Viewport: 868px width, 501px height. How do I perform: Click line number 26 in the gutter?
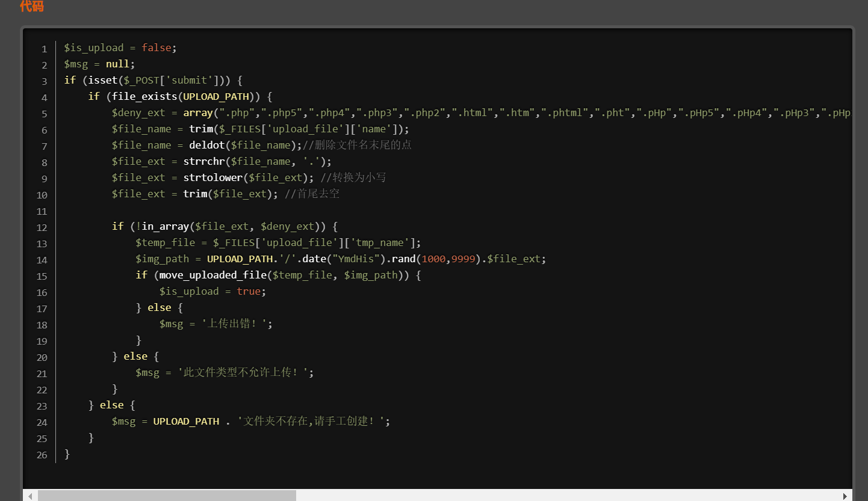click(x=42, y=455)
